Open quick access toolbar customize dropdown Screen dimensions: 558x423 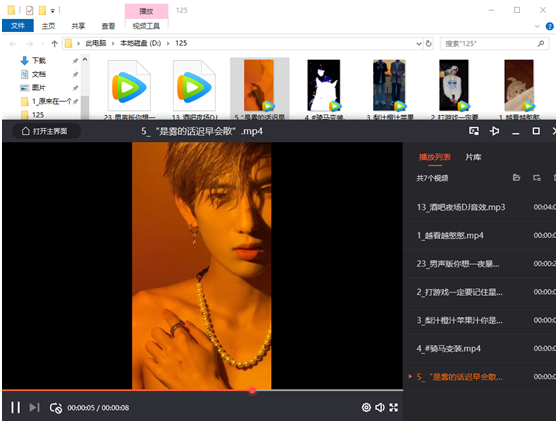[x=53, y=11]
